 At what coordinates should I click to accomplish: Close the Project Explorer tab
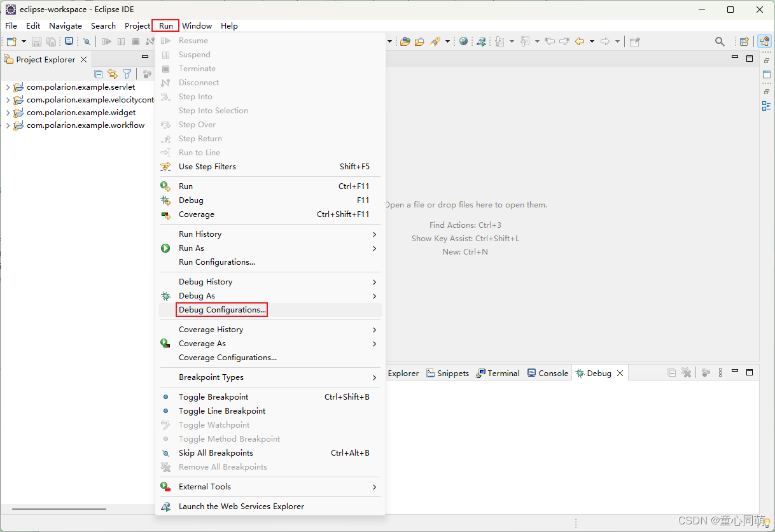click(x=83, y=59)
